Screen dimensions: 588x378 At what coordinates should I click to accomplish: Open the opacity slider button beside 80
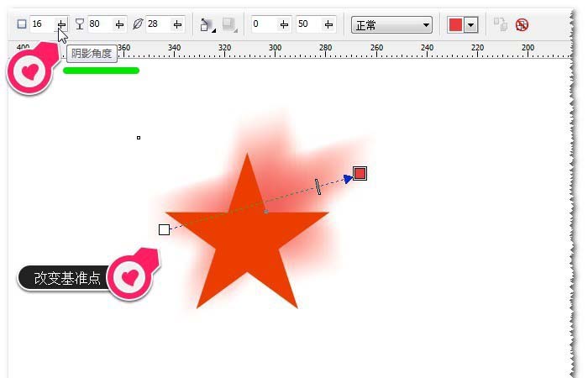pos(119,24)
